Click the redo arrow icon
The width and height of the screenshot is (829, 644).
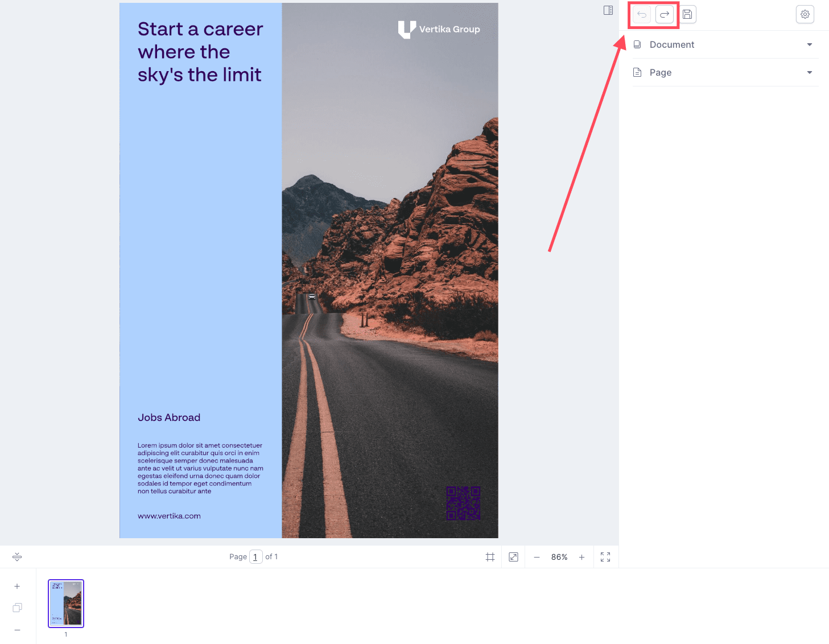(x=665, y=14)
